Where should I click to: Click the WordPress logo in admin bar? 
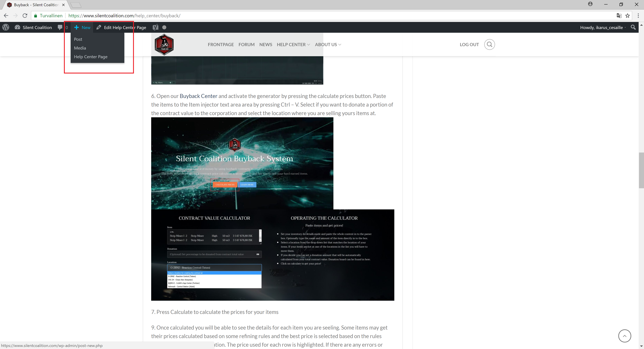(6, 27)
